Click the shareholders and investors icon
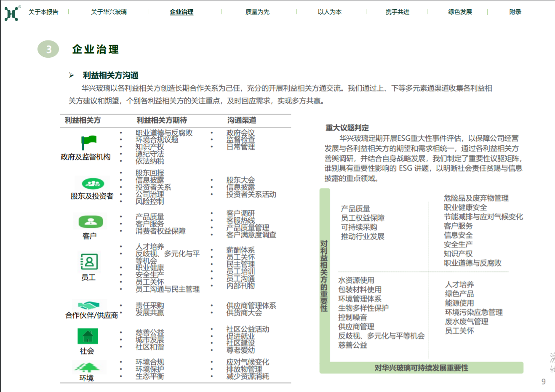Screen dimensions: 555x392 click(x=93, y=183)
